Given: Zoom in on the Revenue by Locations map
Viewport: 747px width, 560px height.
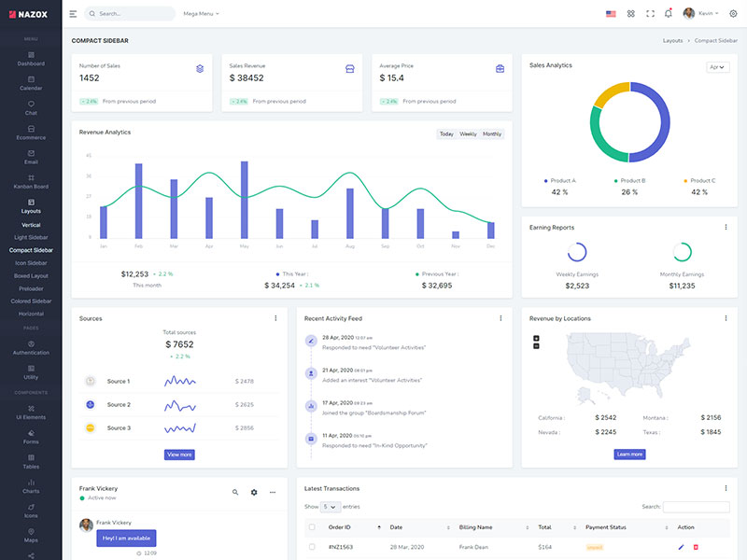Looking at the screenshot, I should [x=536, y=338].
